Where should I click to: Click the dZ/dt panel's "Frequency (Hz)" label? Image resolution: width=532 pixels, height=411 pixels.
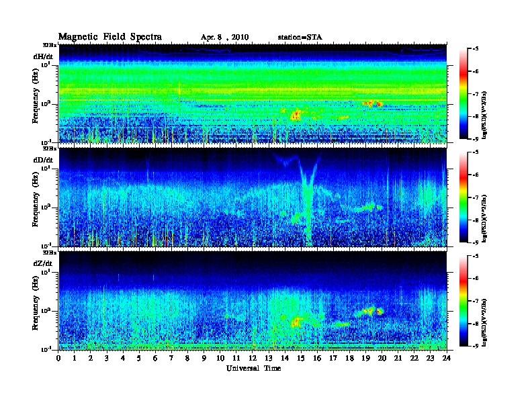click(x=36, y=304)
